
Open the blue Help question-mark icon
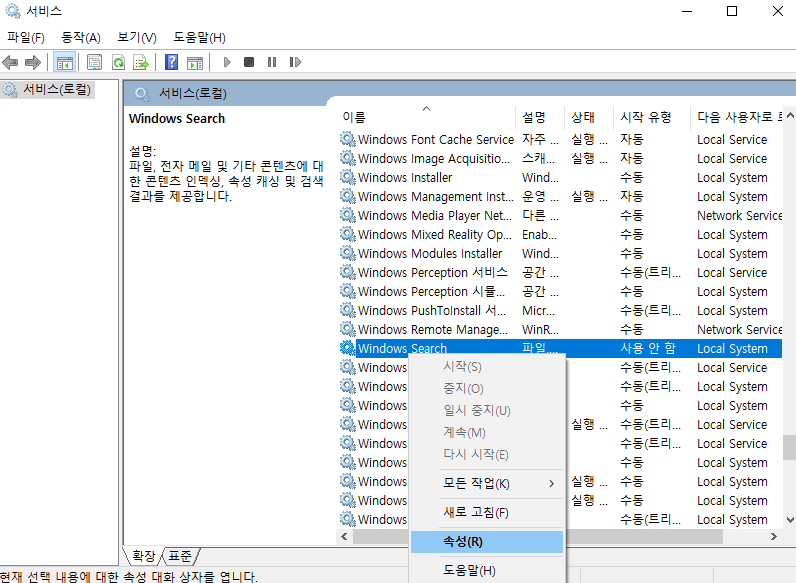pos(172,62)
